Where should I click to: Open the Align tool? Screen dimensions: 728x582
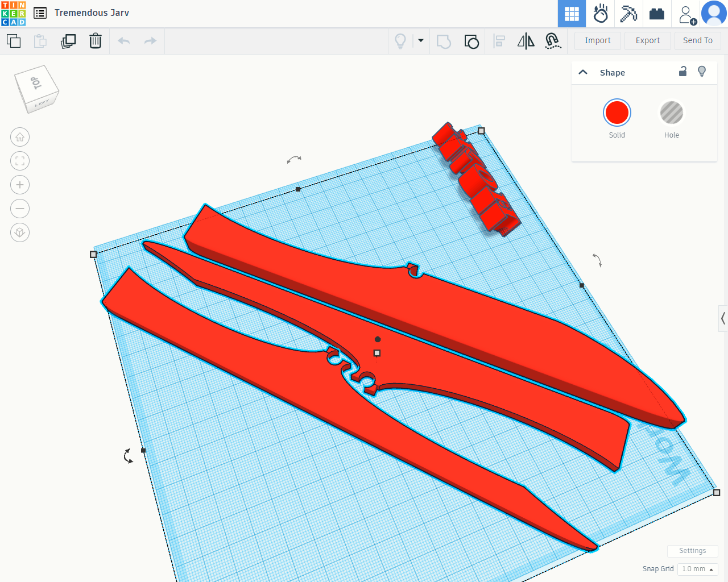coord(499,41)
